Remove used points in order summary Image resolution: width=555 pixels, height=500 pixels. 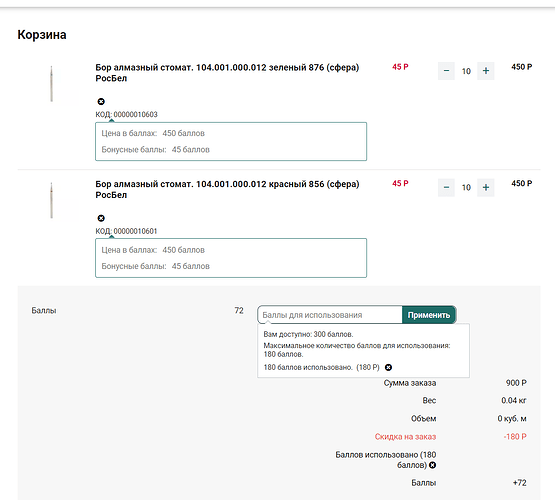coord(432,465)
